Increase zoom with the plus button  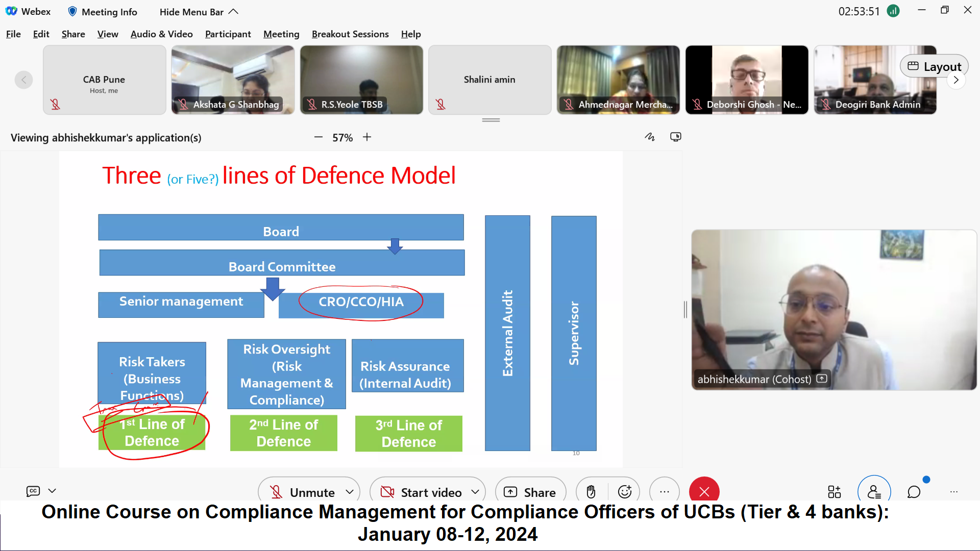(367, 137)
